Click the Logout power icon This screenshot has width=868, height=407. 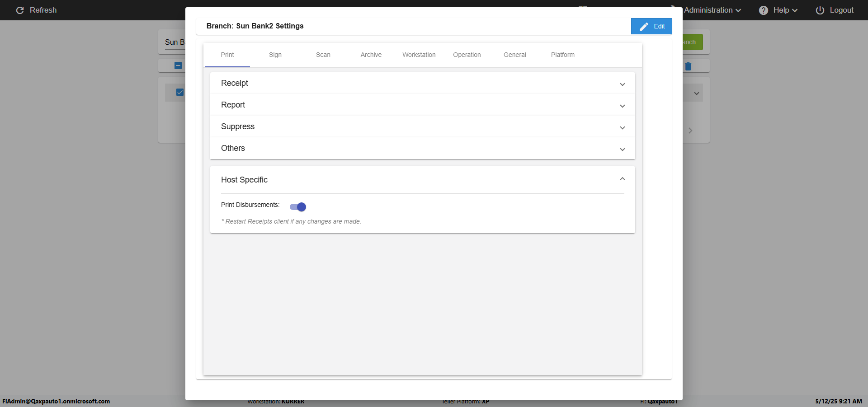(820, 10)
